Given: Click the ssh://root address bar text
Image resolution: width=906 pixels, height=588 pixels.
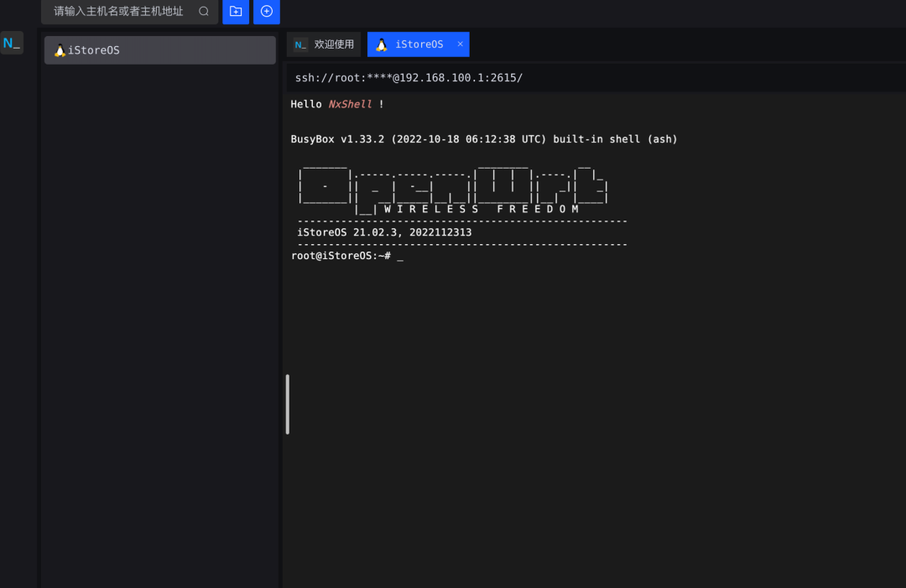Looking at the screenshot, I should point(409,78).
